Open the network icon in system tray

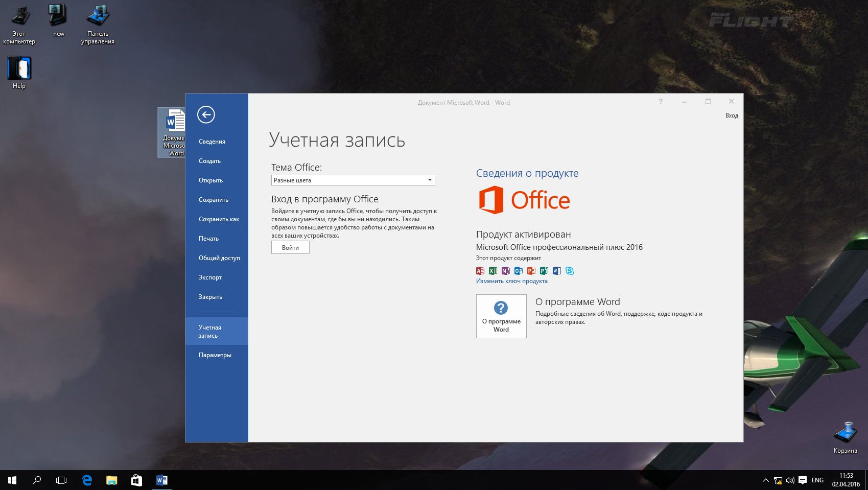click(x=778, y=480)
